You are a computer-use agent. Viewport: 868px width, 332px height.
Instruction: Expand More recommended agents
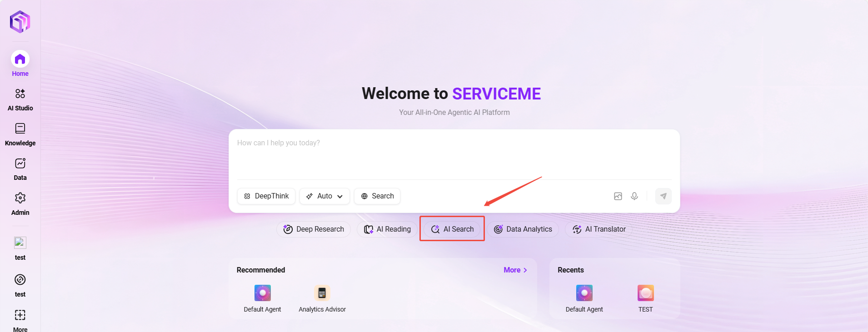(515, 270)
